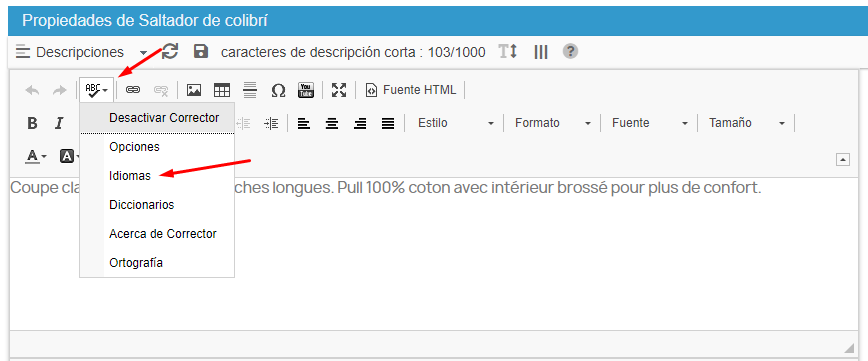
Task: Collapse the toolbar with the small arrow button
Action: pos(843,160)
